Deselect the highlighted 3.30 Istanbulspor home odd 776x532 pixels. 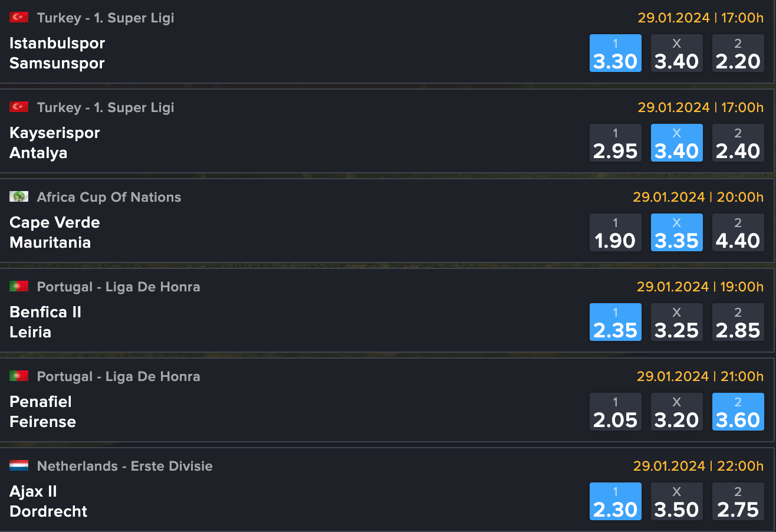point(615,53)
